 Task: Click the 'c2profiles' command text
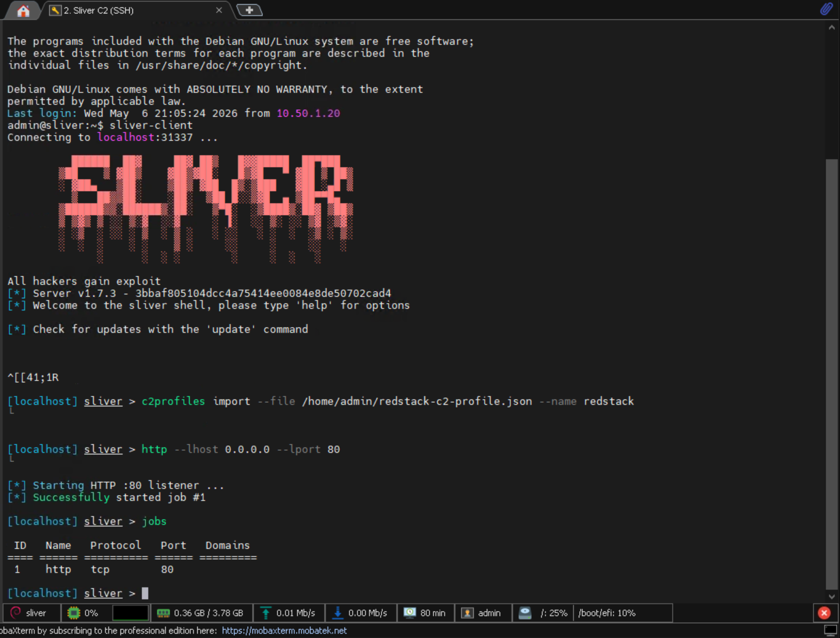coord(173,401)
